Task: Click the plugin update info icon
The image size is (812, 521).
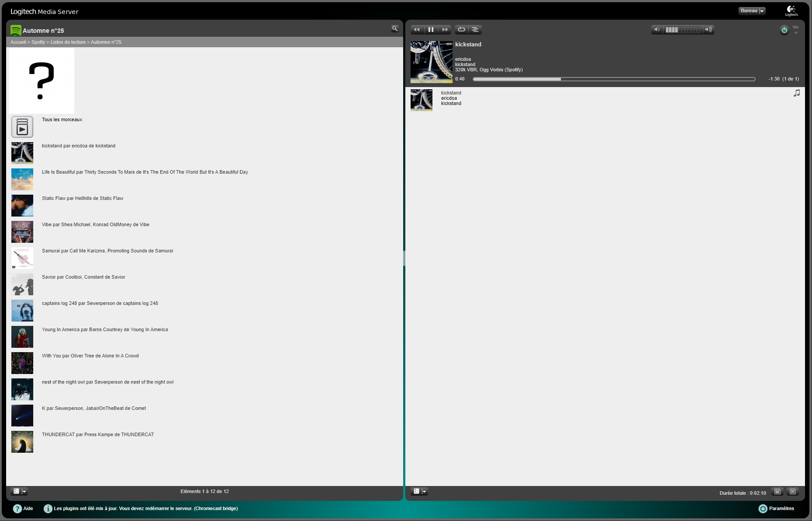Action: point(48,508)
